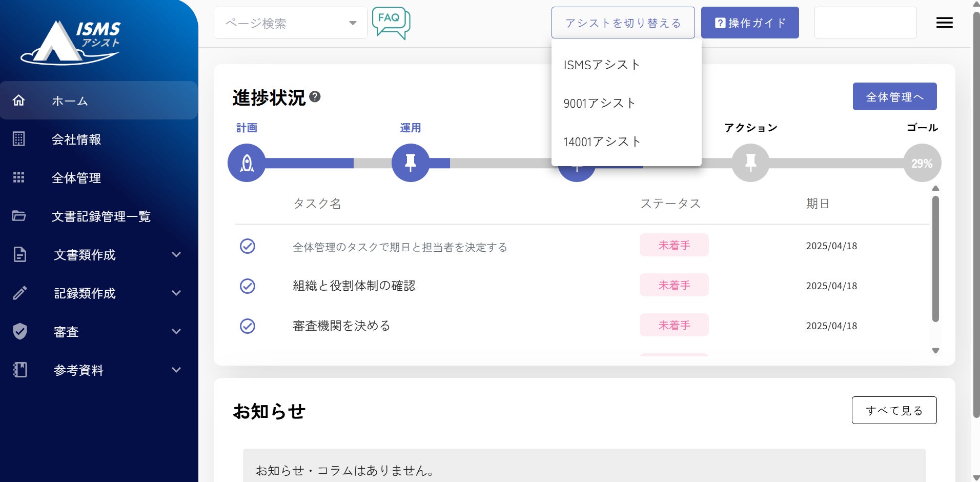Click the 計画 rocket stage icon
980x482 pixels.
(247, 163)
